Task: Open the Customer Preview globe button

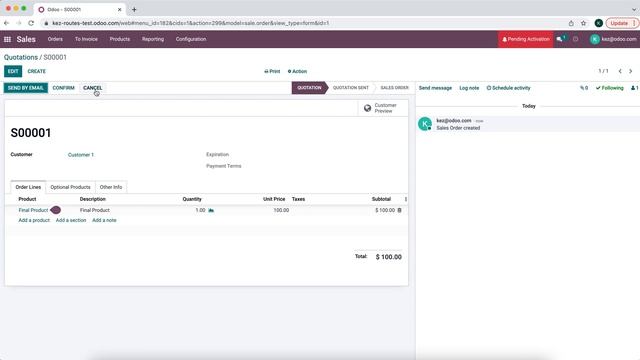Action: [x=380, y=108]
